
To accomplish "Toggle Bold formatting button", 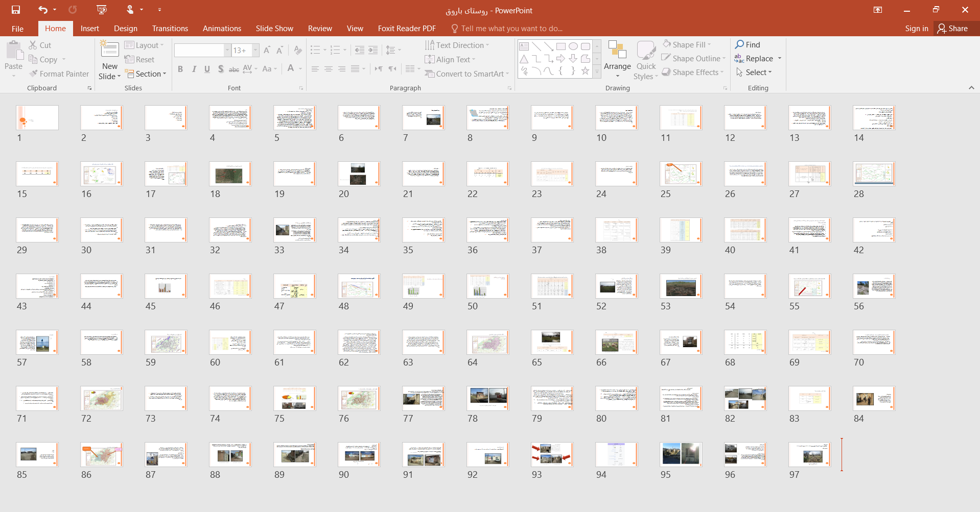I will (x=180, y=69).
